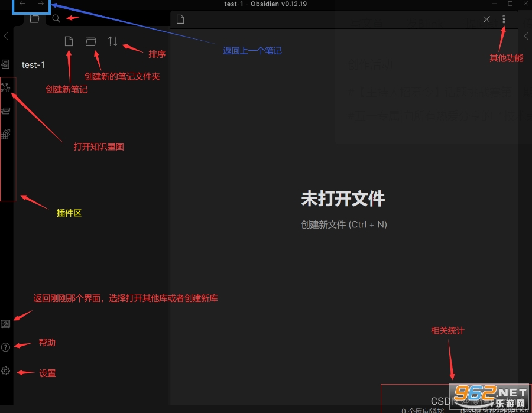Select the test-1 vault name
The image size is (532, 413).
(33, 65)
